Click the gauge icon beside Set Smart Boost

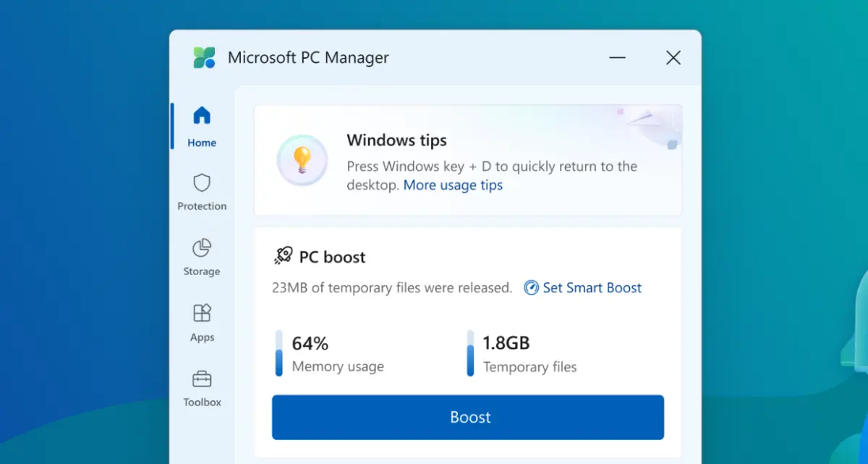pos(532,288)
